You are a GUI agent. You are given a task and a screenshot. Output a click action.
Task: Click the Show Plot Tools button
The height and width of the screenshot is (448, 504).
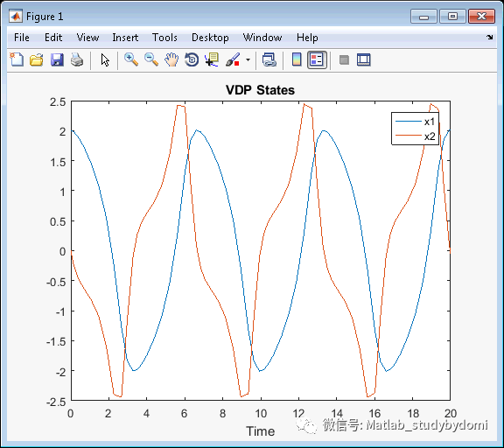(x=364, y=59)
